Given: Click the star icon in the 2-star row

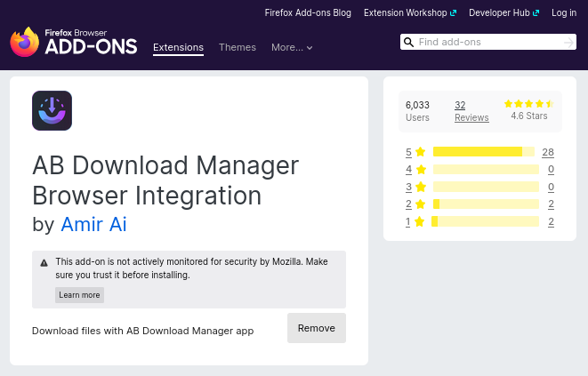Looking at the screenshot, I should pyautogui.click(x=421, y=204).
